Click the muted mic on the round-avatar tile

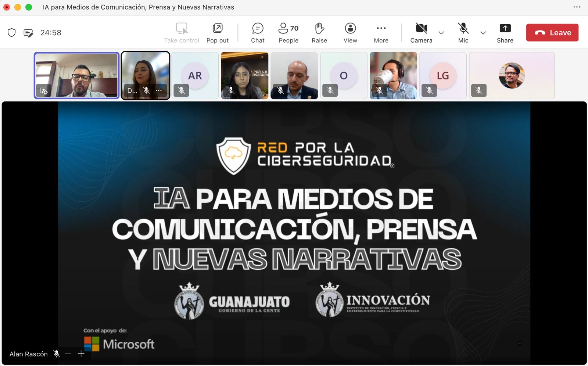pos(479,90)
